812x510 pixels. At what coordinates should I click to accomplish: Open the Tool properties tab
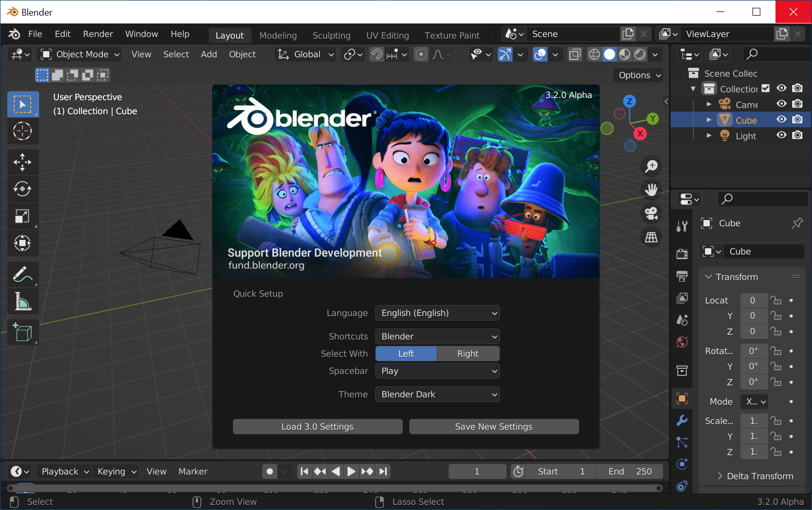click(x=682, y=226)
